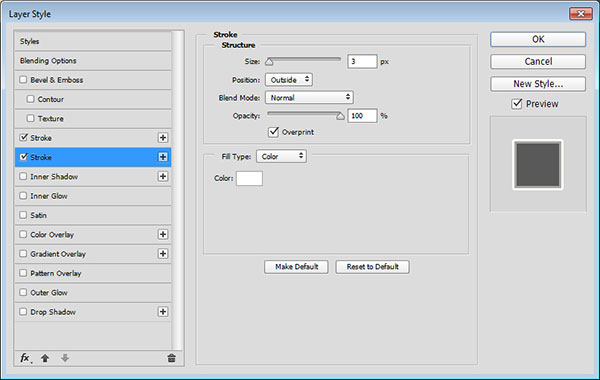
Task: Uncheck the unselected Stroke effect checkbox
Action: tap(23, 137)
